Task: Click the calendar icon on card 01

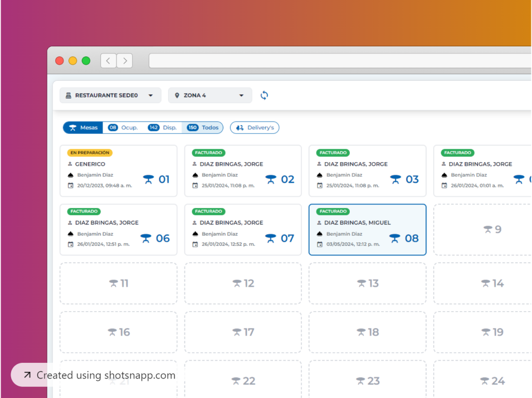Action: [71, 186]
